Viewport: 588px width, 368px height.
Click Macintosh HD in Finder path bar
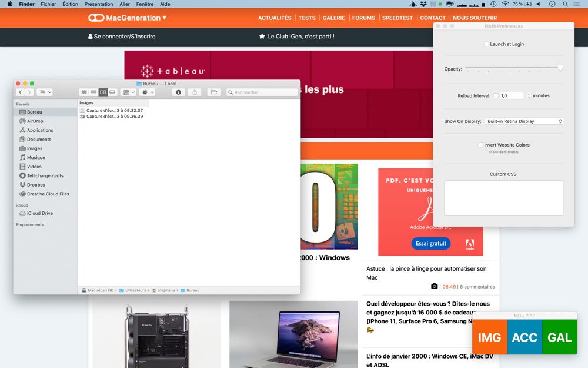pyautogui.click(x=98, y=290)
